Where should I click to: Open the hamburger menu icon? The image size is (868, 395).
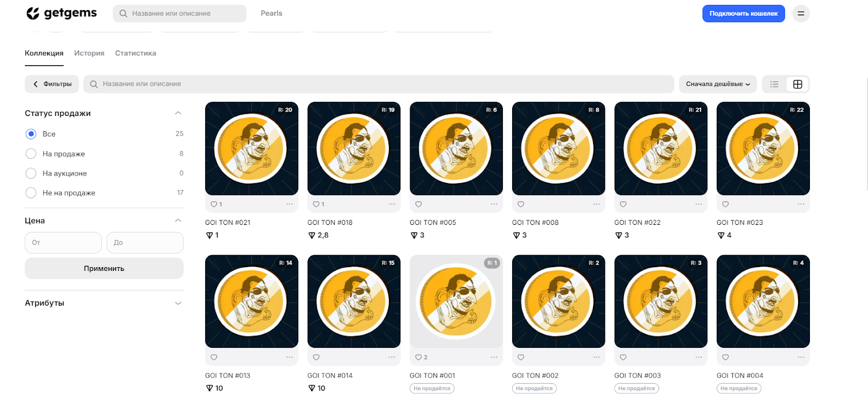801,14
